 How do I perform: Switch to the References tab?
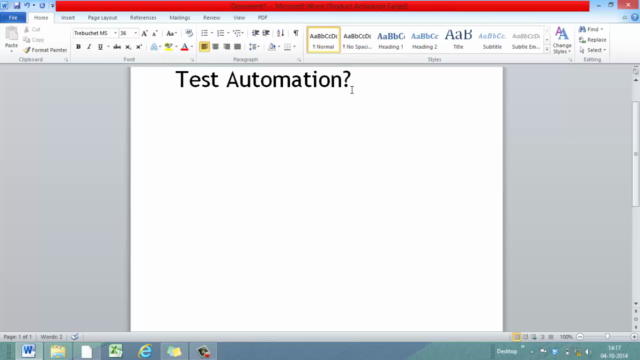coord(143,18)
